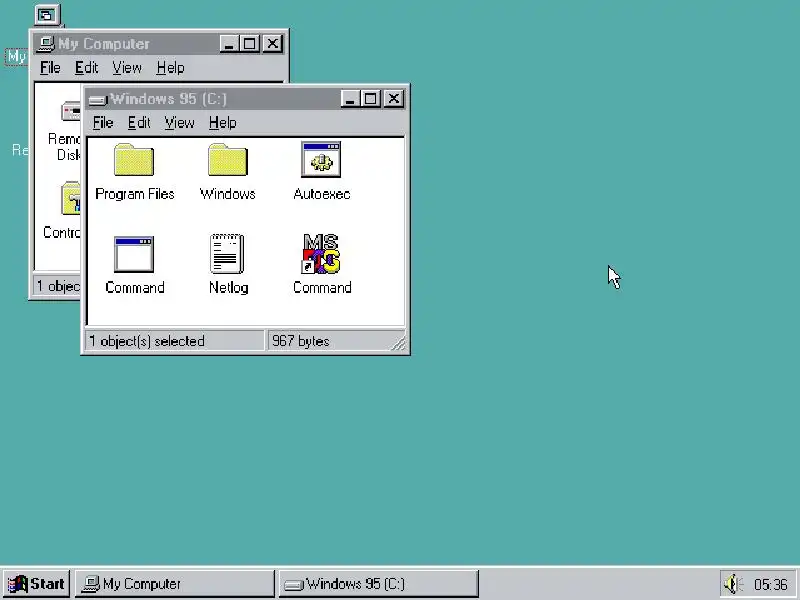The height and width of the screenshot is (600, 800).
Task: Click the Windows 95 (C:) title bar text
Action: (168, 99)
